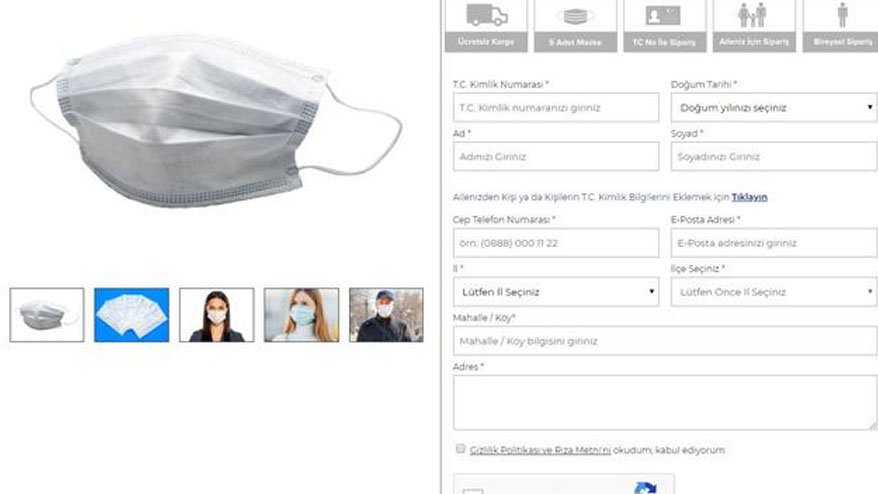Check the reCAPTCHA verification box
The width and height of the screenshot is (878, 494).
(473, 491)
